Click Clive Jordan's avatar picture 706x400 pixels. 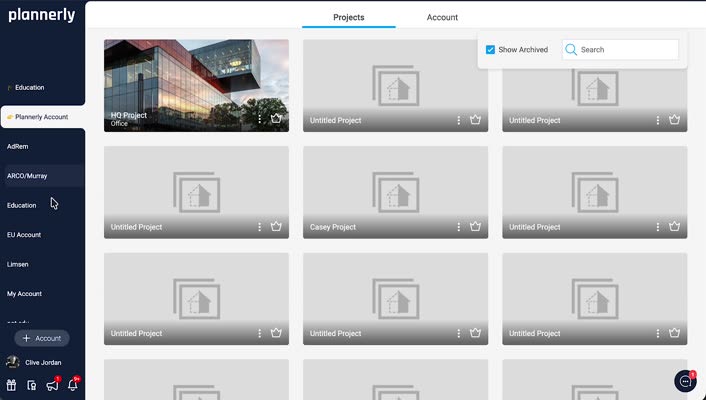click(x=13, y=362)
